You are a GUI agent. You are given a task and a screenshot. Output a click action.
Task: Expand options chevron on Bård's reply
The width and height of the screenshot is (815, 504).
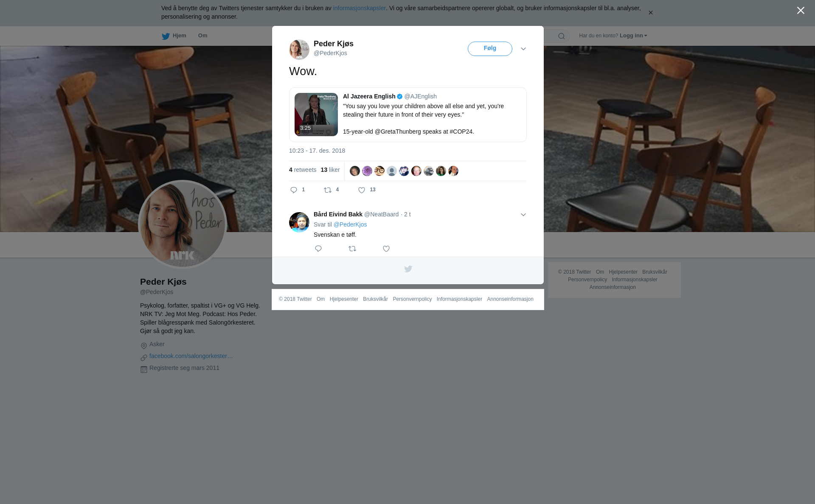[523, 215]
